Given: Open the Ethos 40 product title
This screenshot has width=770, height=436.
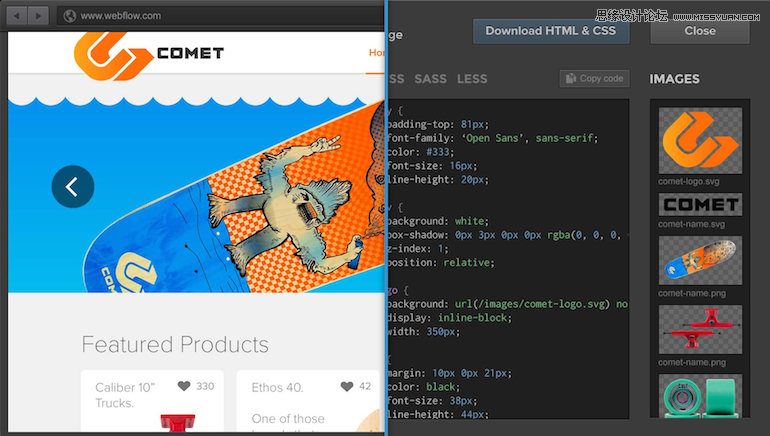Looking at the screenshot, I should click(277, 387).
